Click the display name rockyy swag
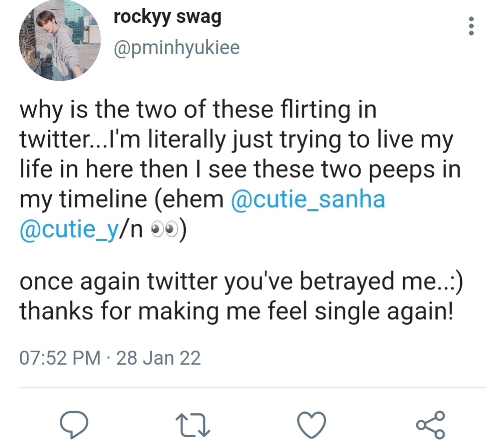 [168, 18]
